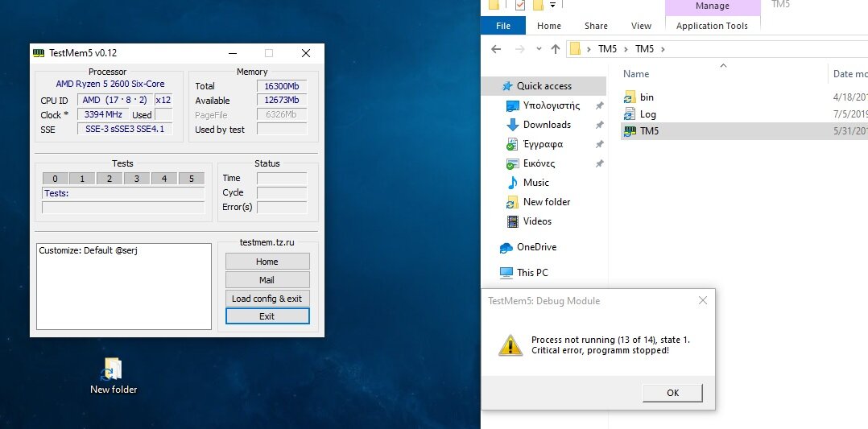Click the pin icon beside Έγγραφα
This screenshot has height=429, width=868.
pyautogui.click(x=599, y=145)
